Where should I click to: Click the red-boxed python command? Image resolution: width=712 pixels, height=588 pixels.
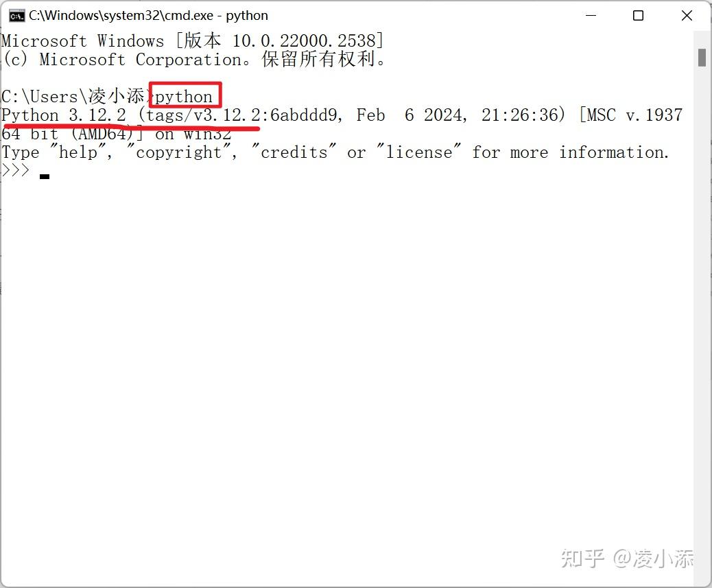[x=184, y=97]
